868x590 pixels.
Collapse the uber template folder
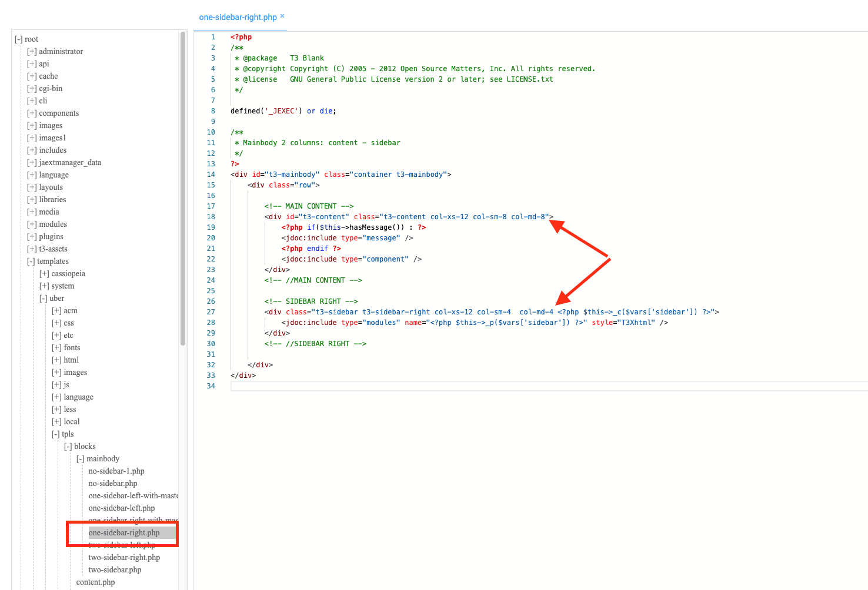point(44,299)
